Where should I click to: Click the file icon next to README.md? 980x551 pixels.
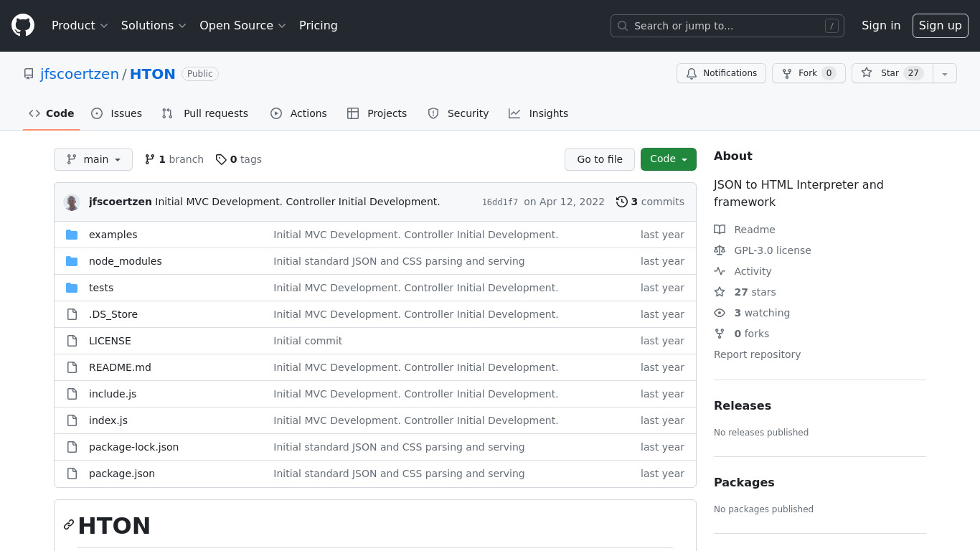pyautogui.click(x=72, y=367)
